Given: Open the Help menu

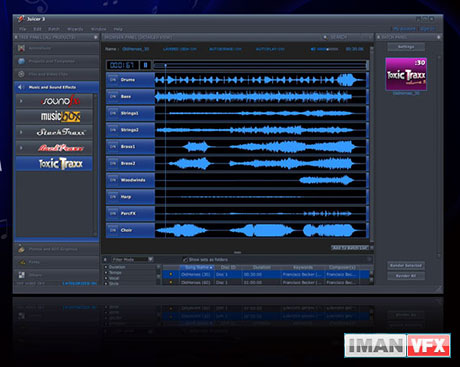Looking at the screenshot, I should 118,29.
